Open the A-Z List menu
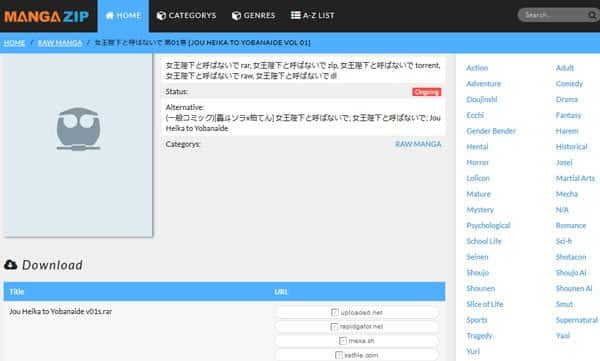This screenshot has height=361, width=600. click(x=313, y=16)
